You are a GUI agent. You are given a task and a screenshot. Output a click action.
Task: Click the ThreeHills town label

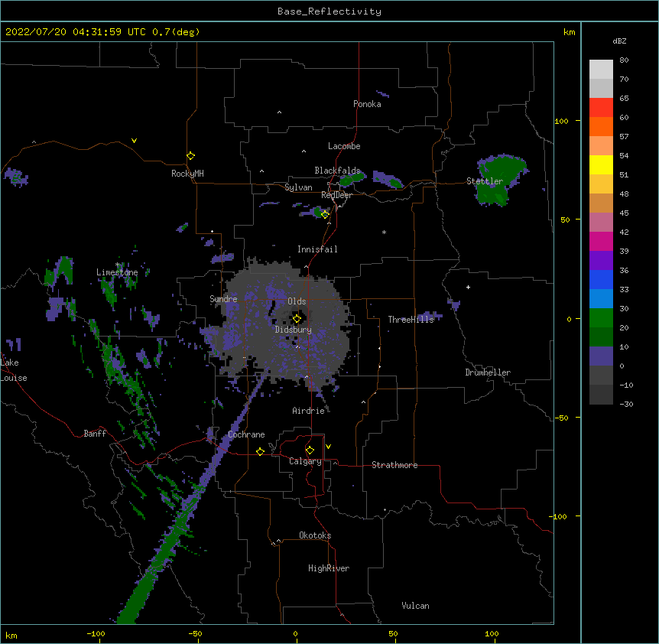pyautogui.click(x=411, y=320)
